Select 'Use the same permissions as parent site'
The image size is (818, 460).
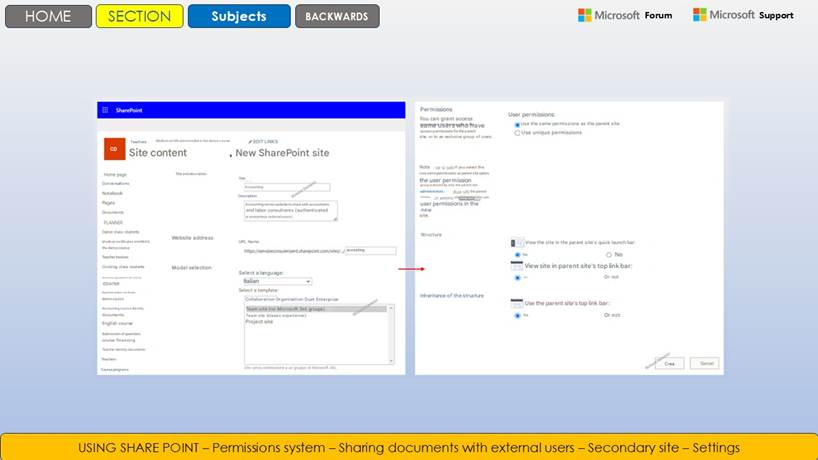pyautogui.click(x=517, y=124)
